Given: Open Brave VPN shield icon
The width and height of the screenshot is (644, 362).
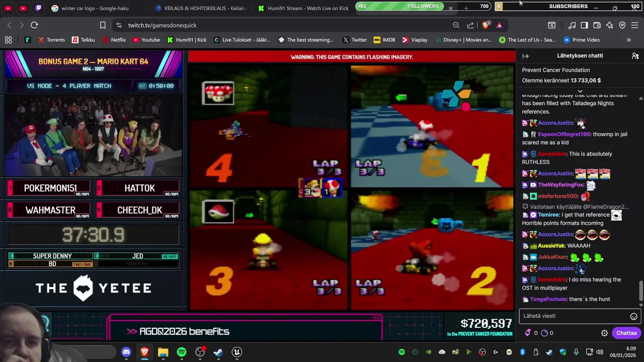Looking at the screenshot, I should coord(622,25).
